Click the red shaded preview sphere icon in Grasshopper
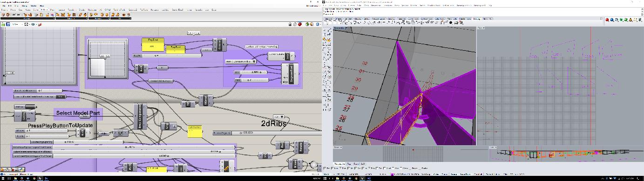Screen dimensions: 644x181 pyautogui.click(x=300, y=24)
